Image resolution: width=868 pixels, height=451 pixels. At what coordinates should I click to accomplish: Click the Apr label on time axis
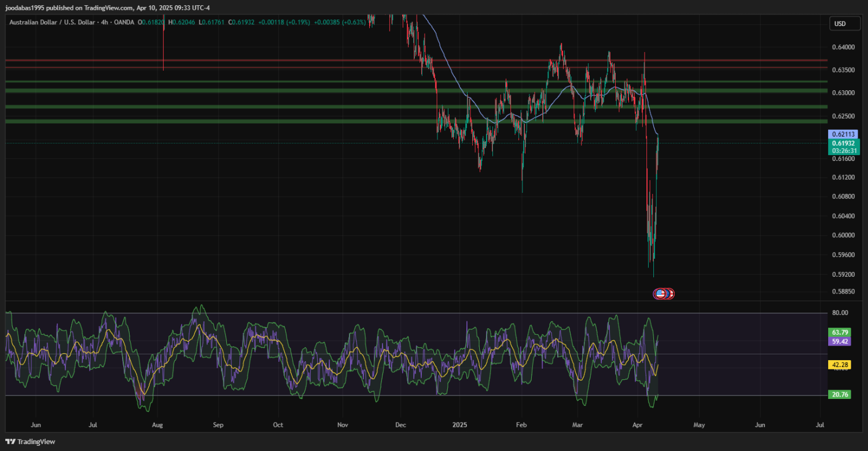[x=638, y=424]
